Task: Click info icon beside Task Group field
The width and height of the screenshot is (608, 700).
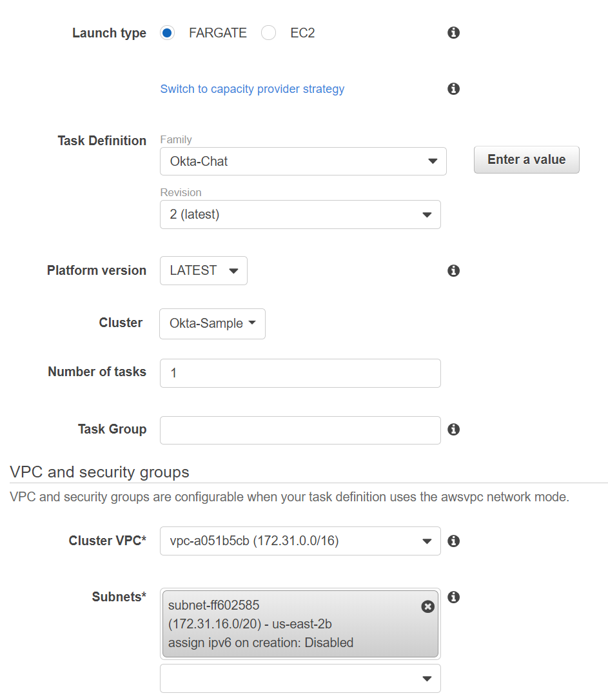Action: (x=453, y=430)
